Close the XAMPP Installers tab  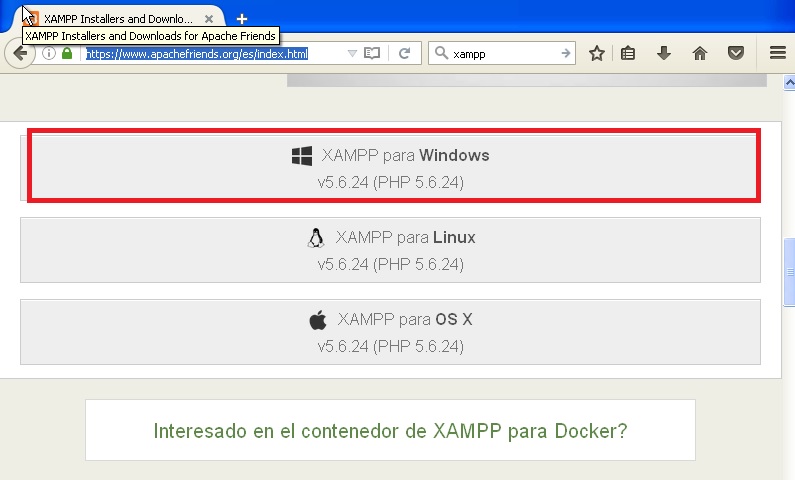pyautogui.click(x=209, y=19)
